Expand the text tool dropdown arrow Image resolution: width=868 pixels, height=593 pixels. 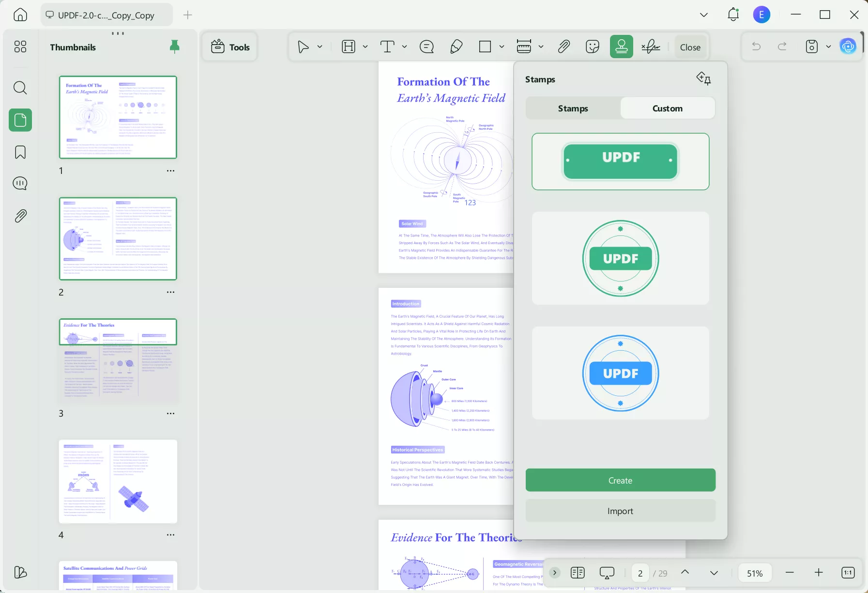coord(405,47)
